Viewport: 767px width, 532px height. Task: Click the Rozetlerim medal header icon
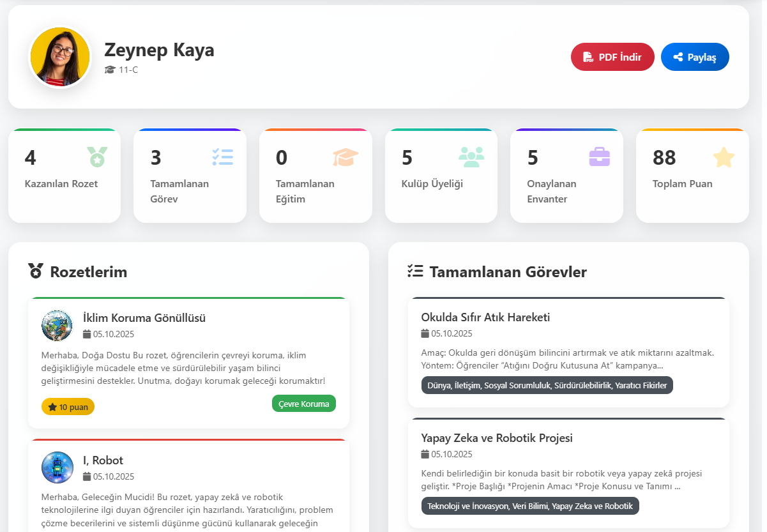point(37,271)
